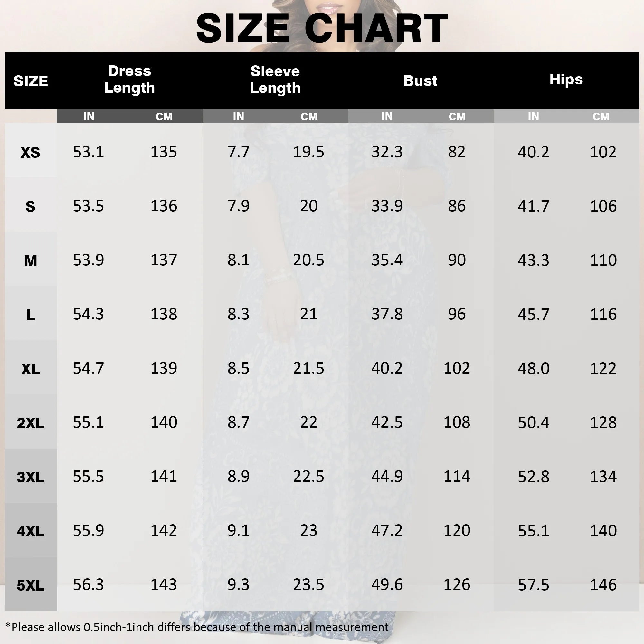
Task: Click the Hips column header
Action: (566, 79)
